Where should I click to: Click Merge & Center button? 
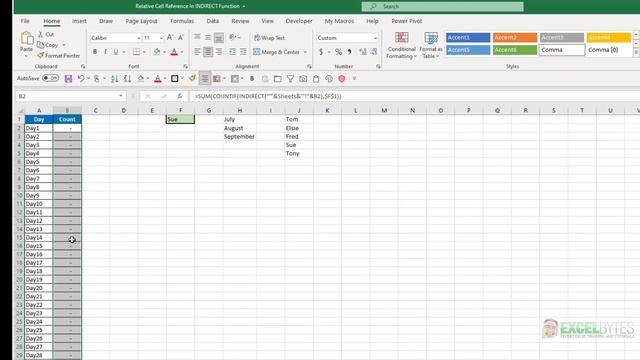click(277, 52)
